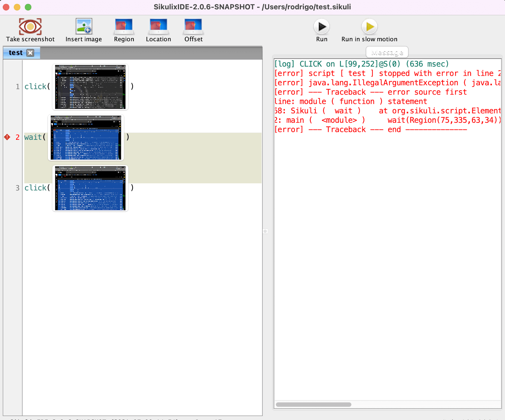Viewport: 505px width, 420px height.
Task: Click the 'Take screenshot' label under the eye icon
Action: (30, 39)
